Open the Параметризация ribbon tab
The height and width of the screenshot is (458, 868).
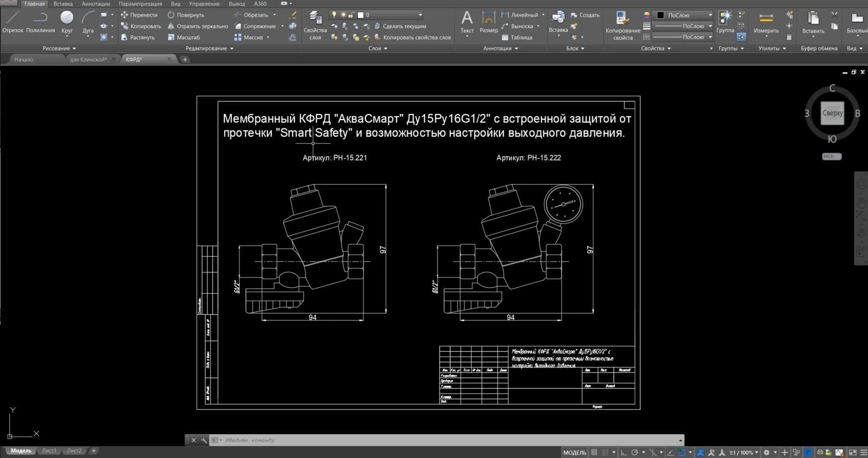coord(140,4)
